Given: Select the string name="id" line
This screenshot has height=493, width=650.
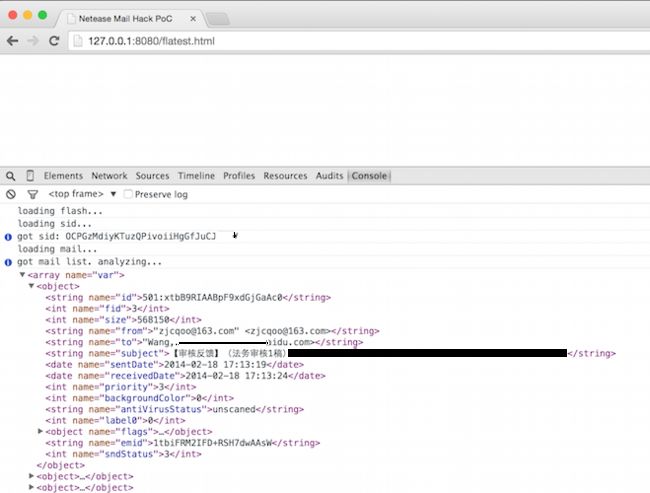Looking at the screenshot, I should pos(188,297).
